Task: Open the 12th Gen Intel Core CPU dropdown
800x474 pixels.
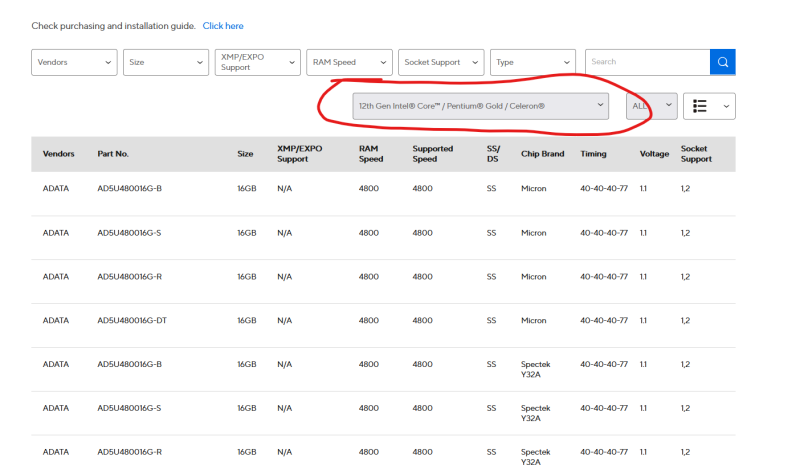Action: (481, 106)
